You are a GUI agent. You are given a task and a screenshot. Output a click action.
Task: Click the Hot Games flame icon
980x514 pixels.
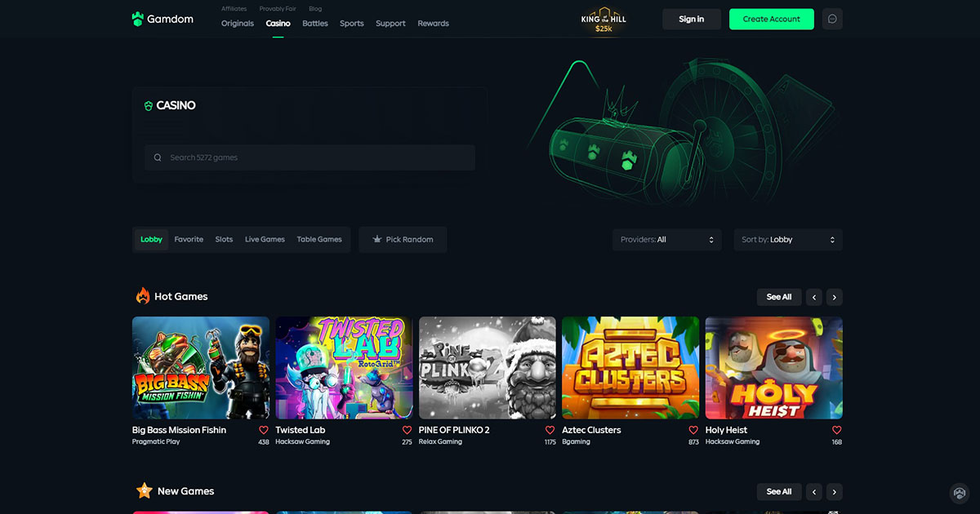click(143, 296)
